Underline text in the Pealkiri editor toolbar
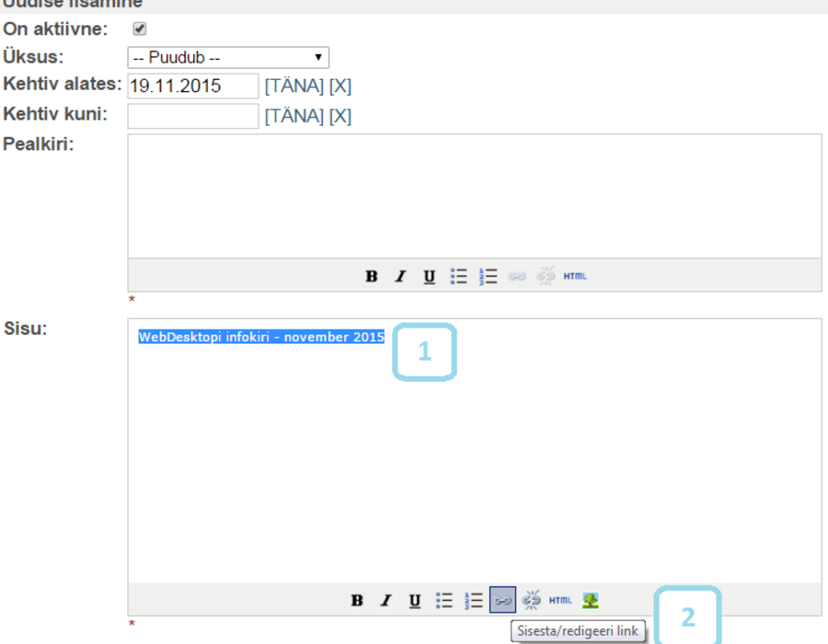The height and width of the screenshot is (644, 828). [x=430, y=276]
